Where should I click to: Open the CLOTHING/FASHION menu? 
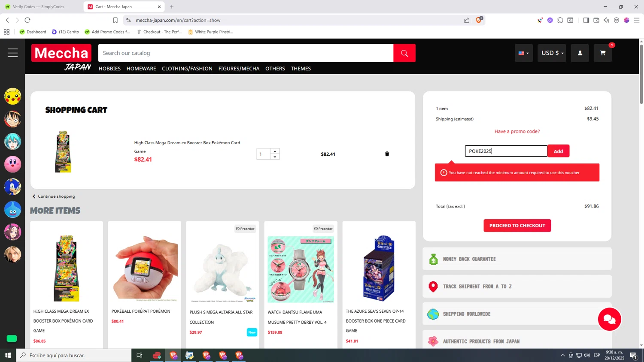(187, 69)
